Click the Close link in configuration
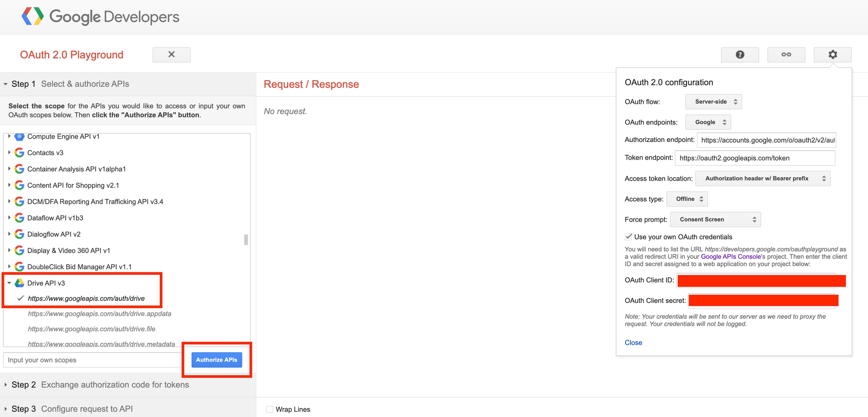868x417 pixels. [x=633, y=342]
